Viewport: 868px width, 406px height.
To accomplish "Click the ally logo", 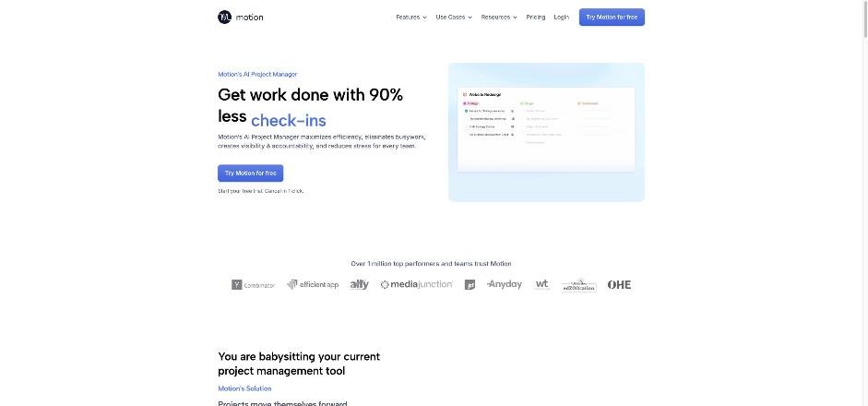I will [359, 284].
